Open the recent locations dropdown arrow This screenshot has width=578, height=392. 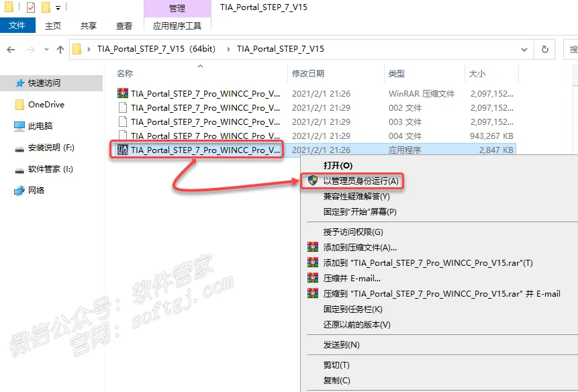46,50
